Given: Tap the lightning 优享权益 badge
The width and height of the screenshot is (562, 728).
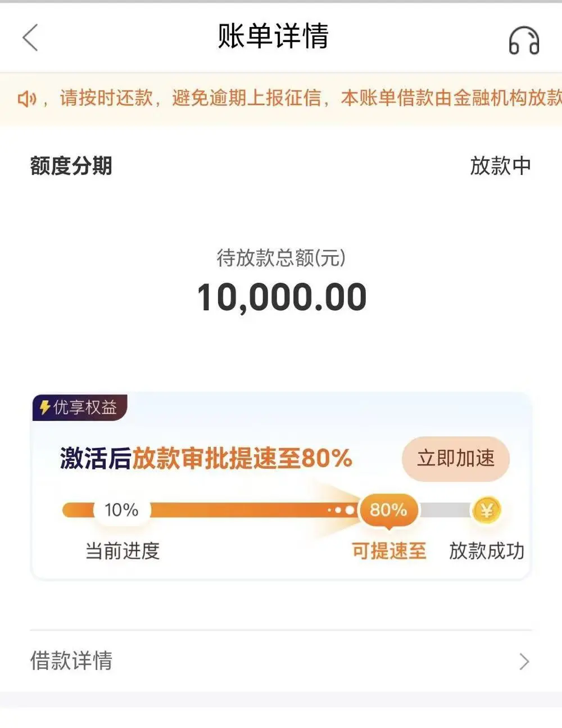Looking at the screenshot, I should pos(80,407).
